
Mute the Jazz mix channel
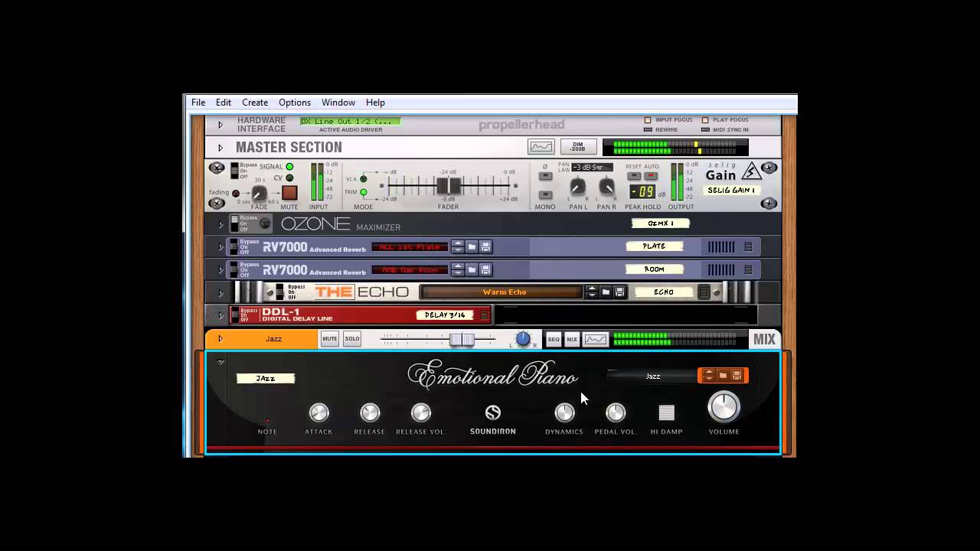330,339
